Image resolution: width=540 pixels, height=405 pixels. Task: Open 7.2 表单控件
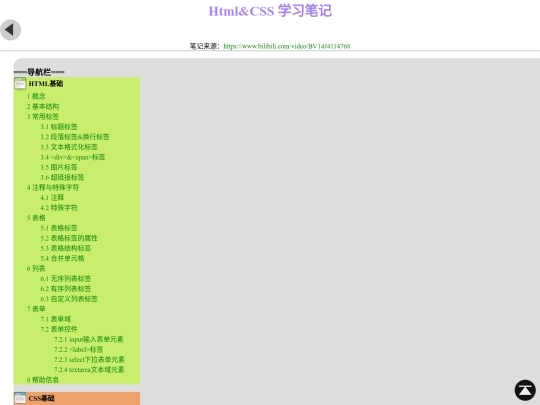[x=59, y=329]
